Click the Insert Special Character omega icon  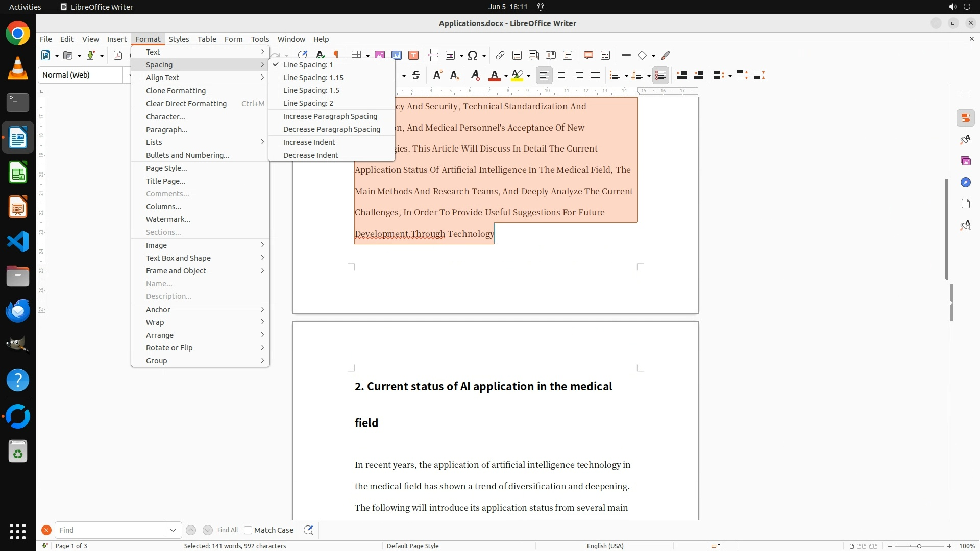click(473, 55)
